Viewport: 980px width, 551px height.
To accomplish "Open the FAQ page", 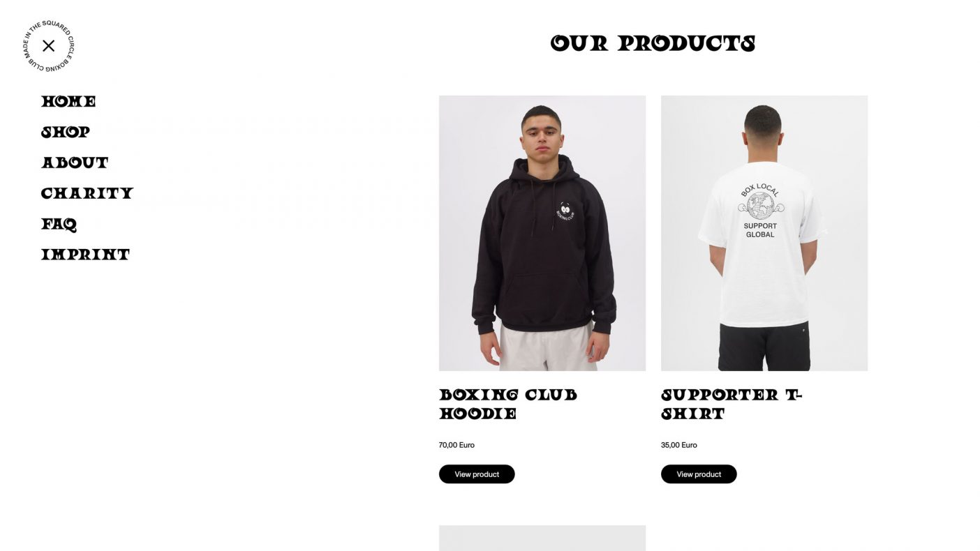I will [59, 224].
